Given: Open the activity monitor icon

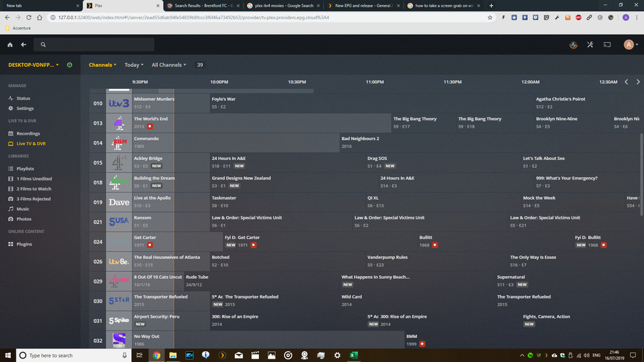Looking at the screenshot, I should 574,45.
